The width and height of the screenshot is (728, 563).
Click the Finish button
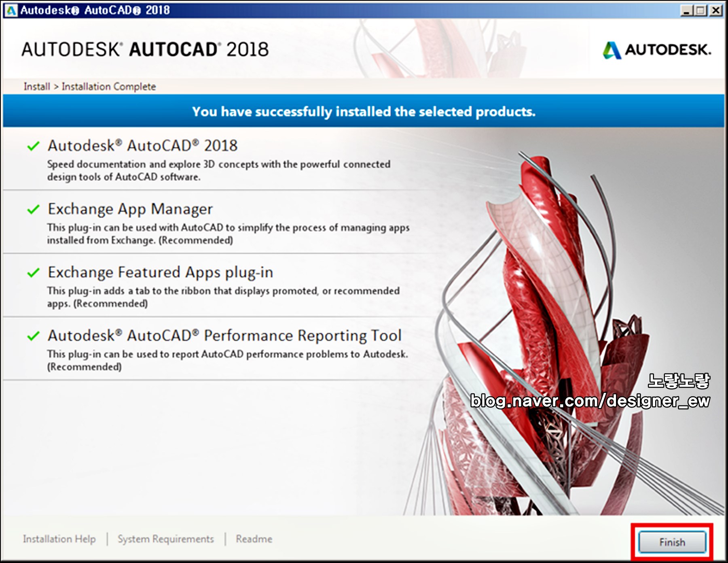coord(672,542)
